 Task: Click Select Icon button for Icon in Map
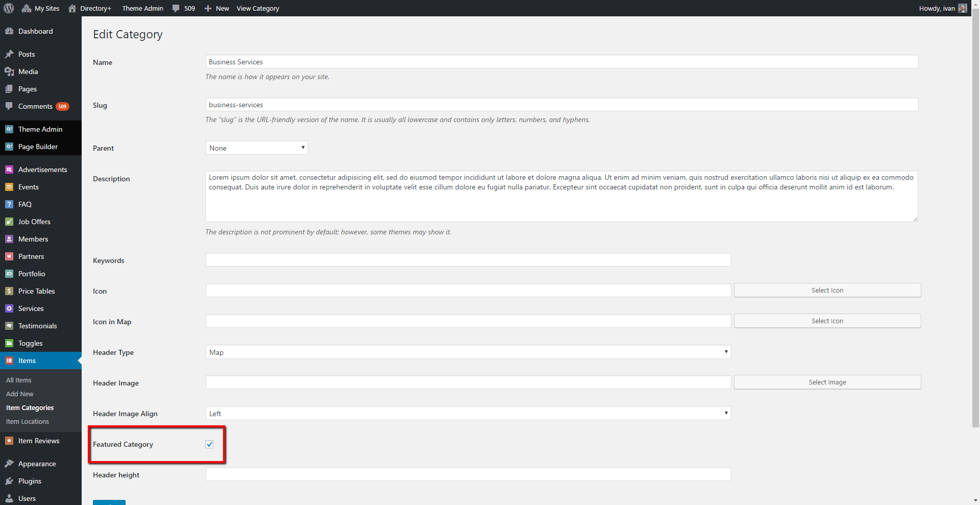(x=827, y=321)
